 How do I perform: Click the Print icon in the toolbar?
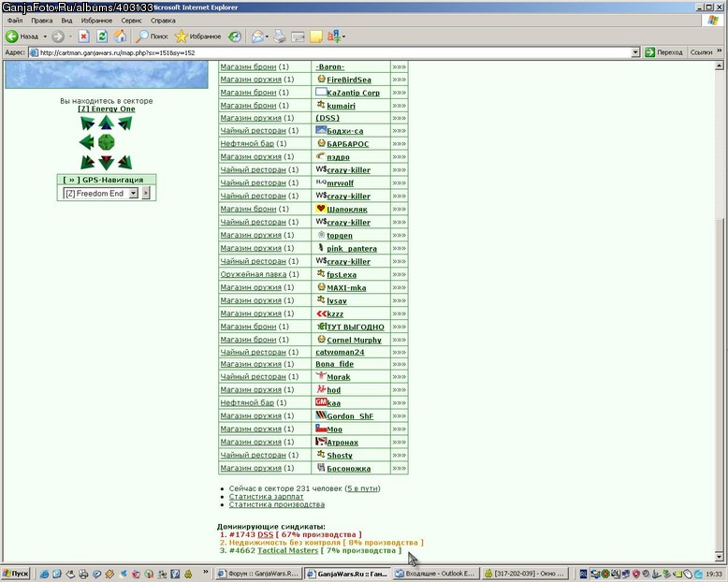[280, 36]
